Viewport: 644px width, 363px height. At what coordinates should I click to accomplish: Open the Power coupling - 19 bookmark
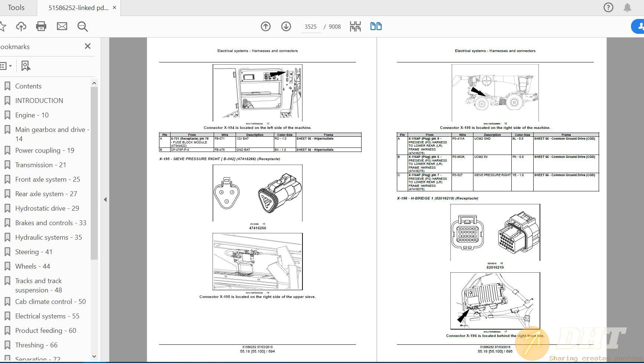45,150
